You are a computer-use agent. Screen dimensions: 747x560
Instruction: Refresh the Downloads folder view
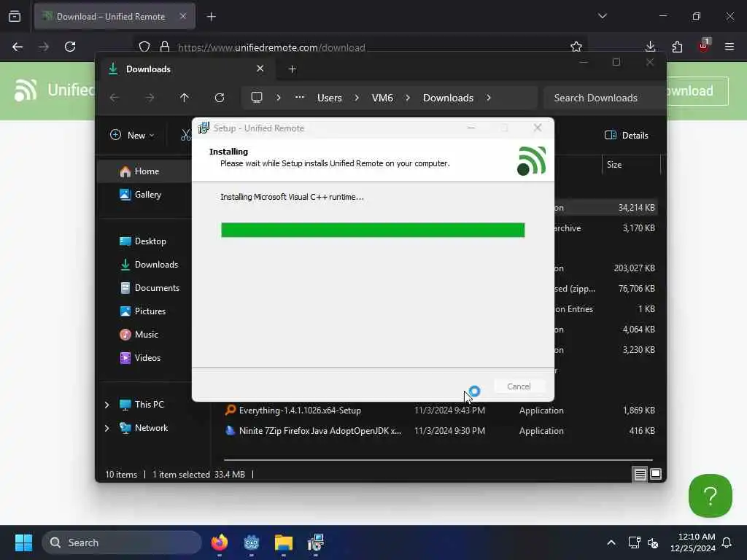tap(220, 98)
